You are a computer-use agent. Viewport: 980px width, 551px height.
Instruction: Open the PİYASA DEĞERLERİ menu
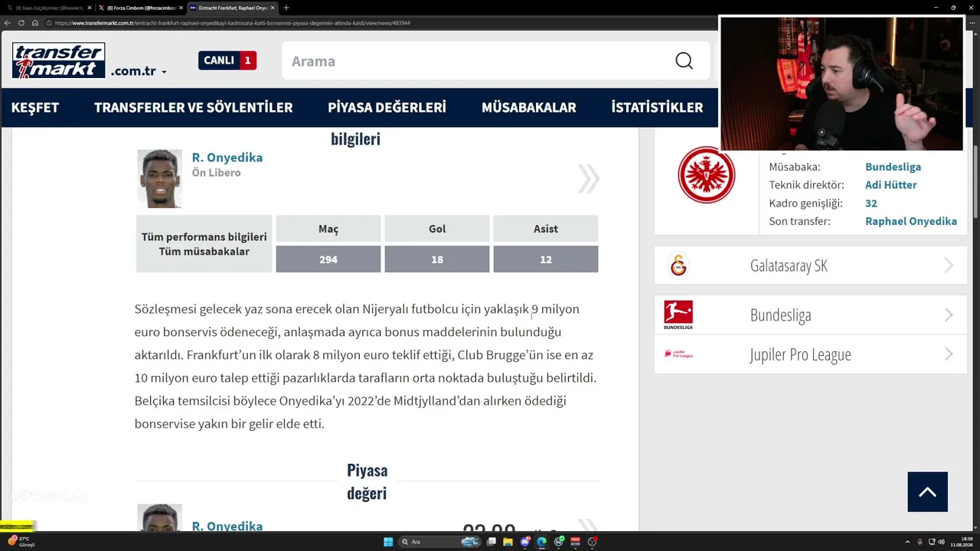coord(387,107)
